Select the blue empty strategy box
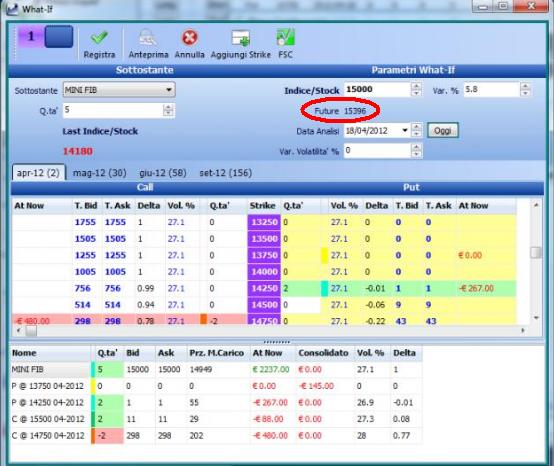This screenshot has height=466, width=554. pyautogui.click(x=59, y=36)
